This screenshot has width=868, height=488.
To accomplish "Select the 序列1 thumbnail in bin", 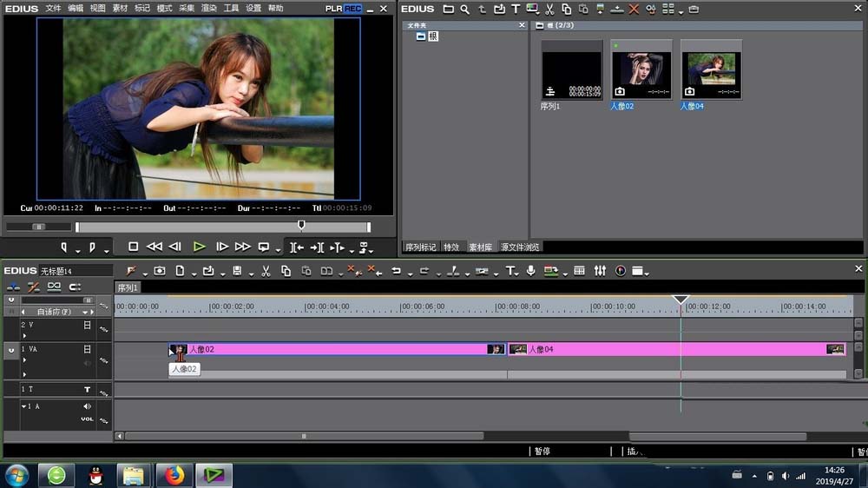I will pos(572,69).
